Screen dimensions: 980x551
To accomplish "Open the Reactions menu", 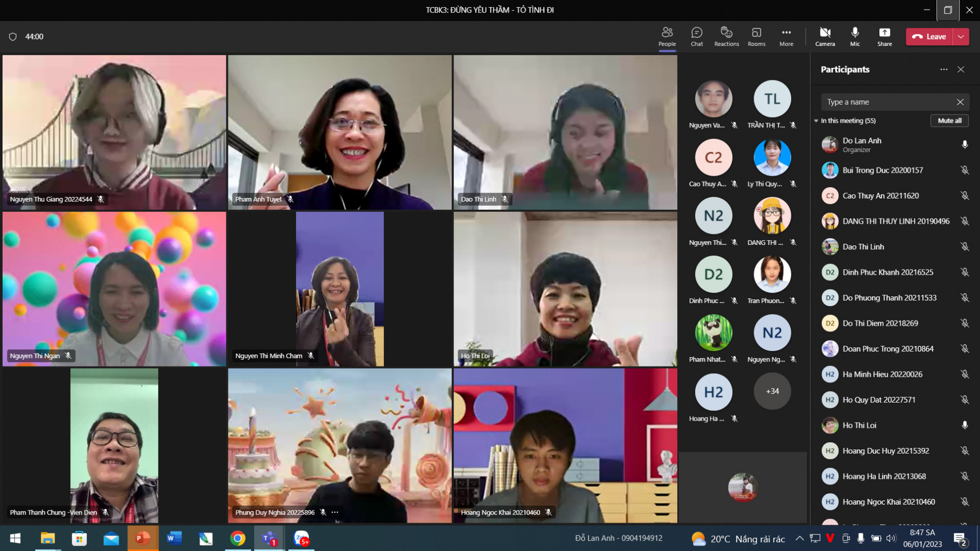I will click(726, 37).
